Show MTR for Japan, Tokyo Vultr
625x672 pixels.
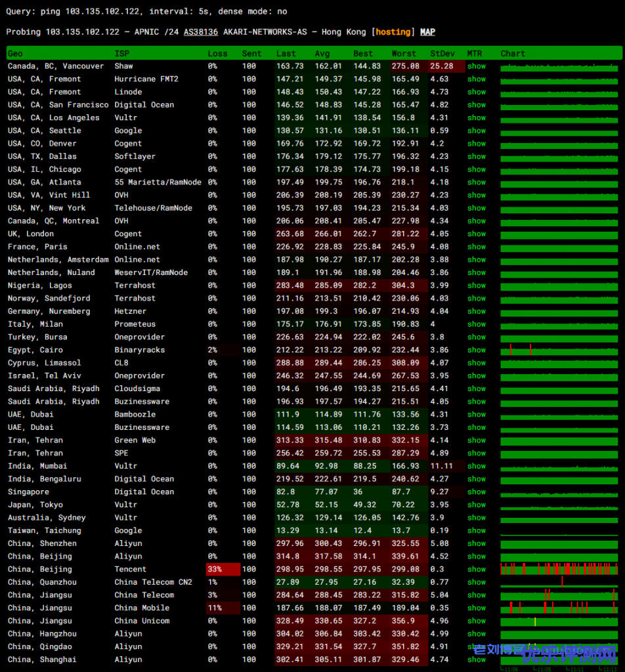pos(476,505)
